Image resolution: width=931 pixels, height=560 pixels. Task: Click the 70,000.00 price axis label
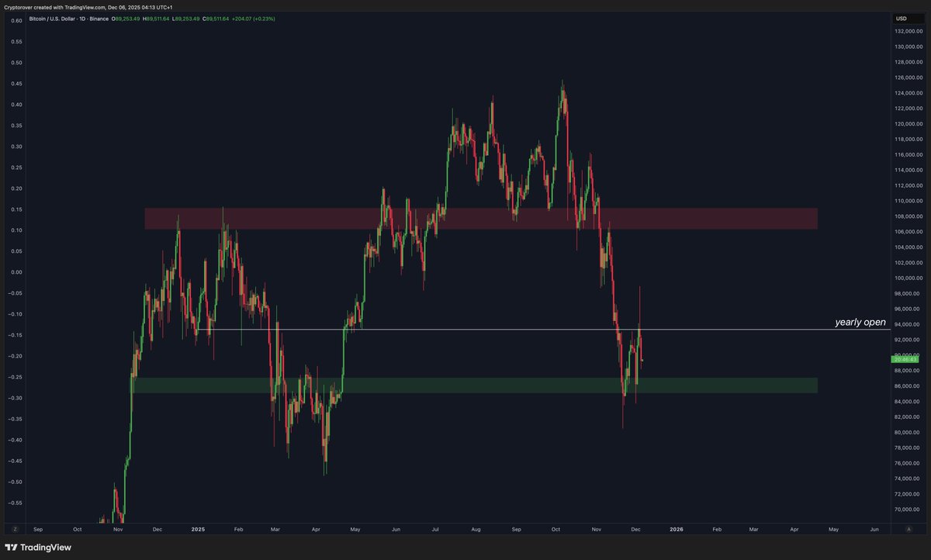909,510
